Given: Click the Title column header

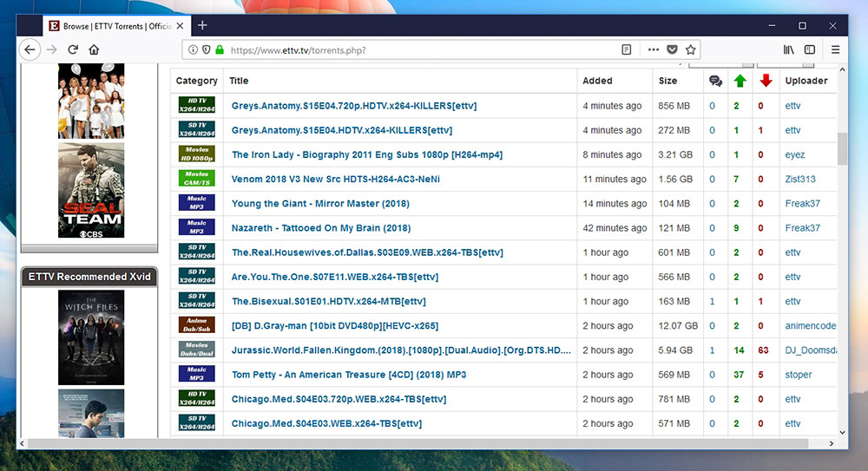Looking at the screenshot, I should coord(239,81).
